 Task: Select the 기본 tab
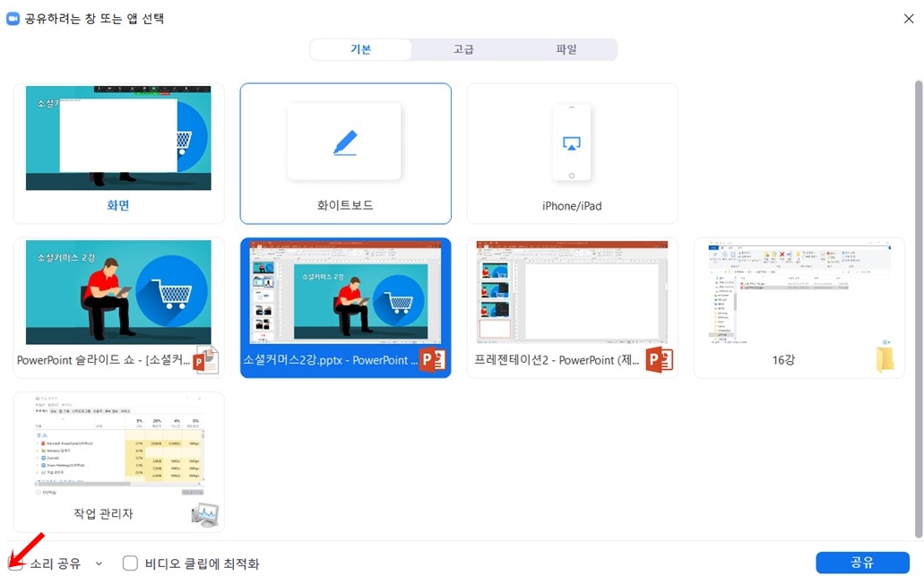(361, 49)
